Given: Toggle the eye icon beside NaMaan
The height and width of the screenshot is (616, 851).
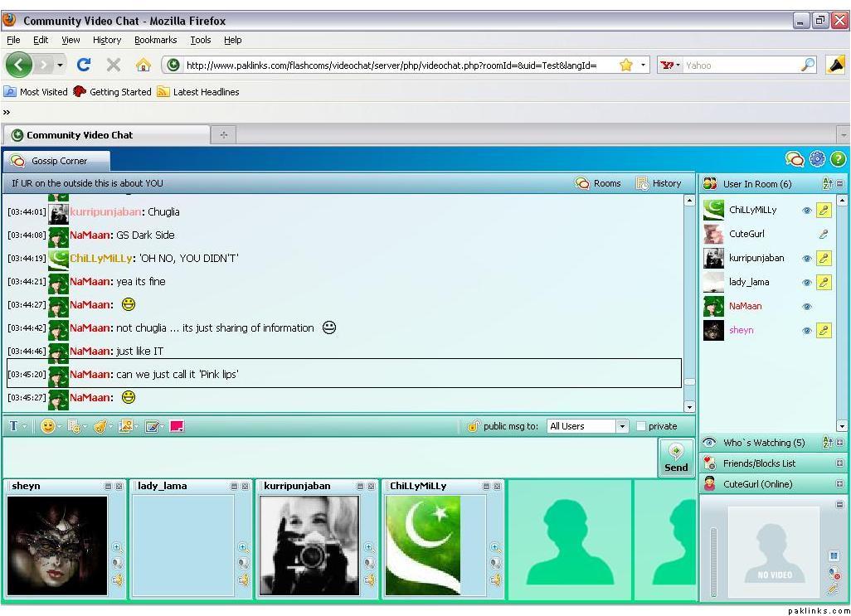Looking at the screenshot, I should click(x=806, y=307).
